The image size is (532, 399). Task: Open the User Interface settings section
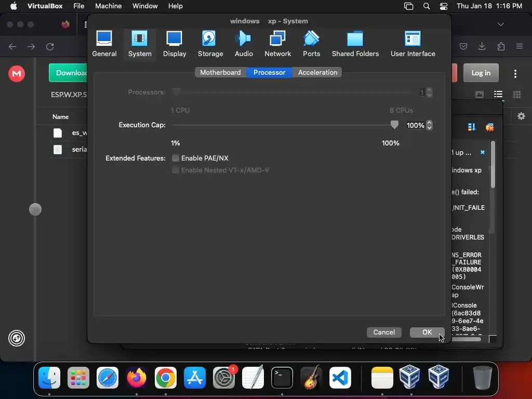[413, 44]
